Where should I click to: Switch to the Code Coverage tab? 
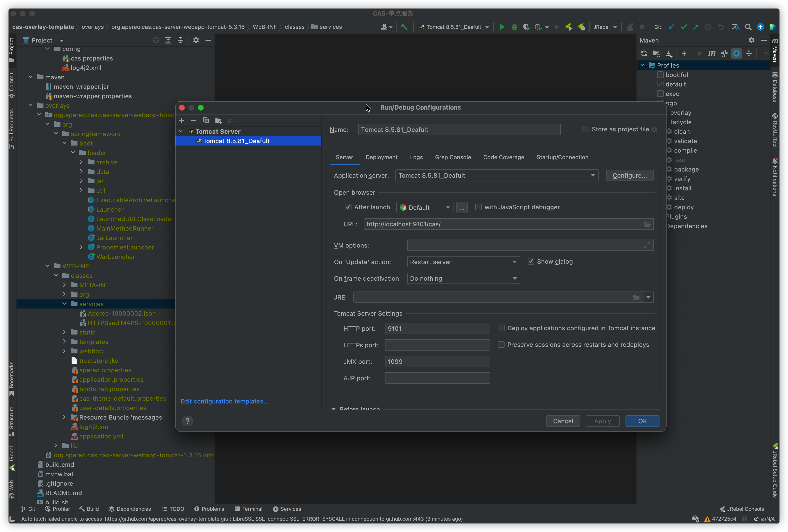[504, 157]
